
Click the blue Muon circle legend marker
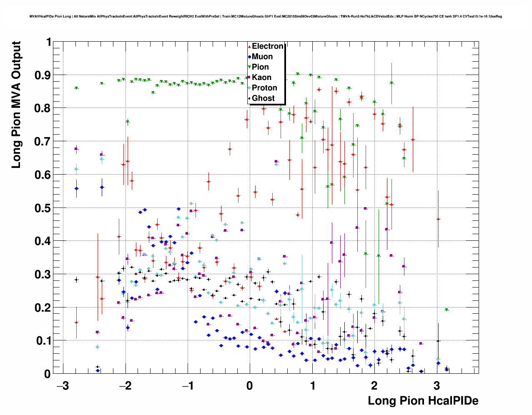(249, 57)
